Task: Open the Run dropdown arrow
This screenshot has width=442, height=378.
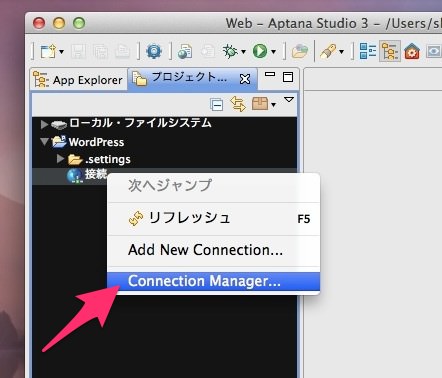Action: (x=273, y=52)
